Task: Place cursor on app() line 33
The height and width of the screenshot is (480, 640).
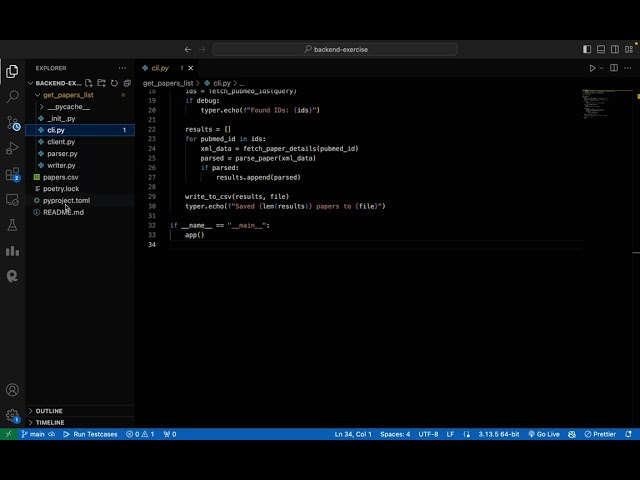Action: click(195, 235)
